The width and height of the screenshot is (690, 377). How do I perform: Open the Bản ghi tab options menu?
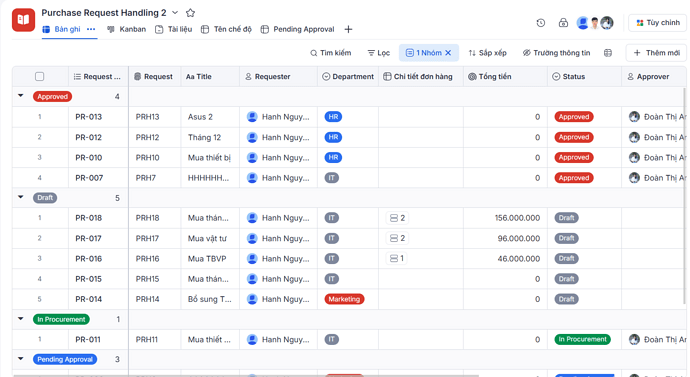point(91,29)
